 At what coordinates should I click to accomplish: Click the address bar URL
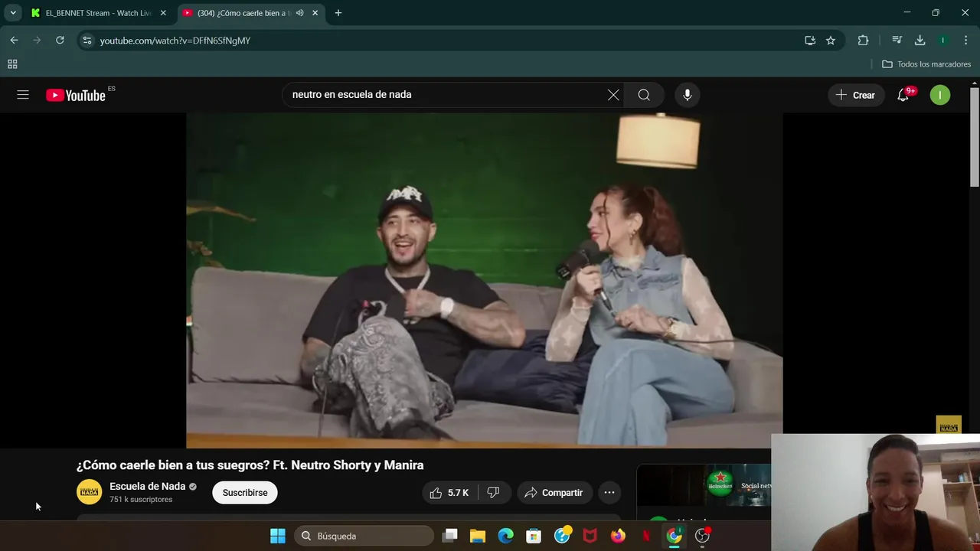point(175,41)
